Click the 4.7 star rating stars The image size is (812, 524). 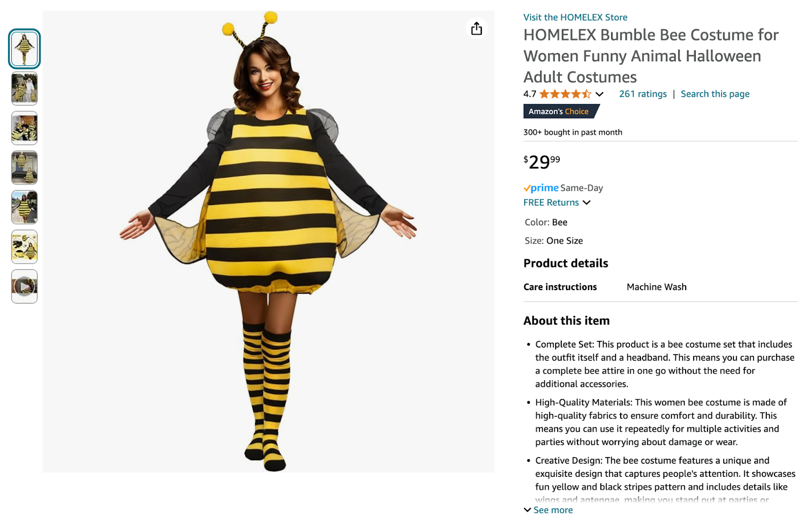(x=565, y=94)
